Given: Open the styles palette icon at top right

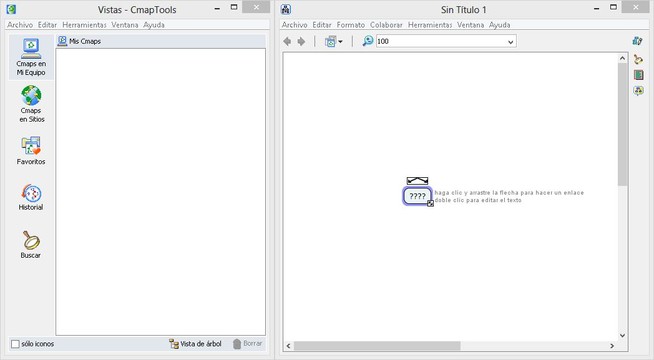Looking at the screenshot, I should [637, 41].
